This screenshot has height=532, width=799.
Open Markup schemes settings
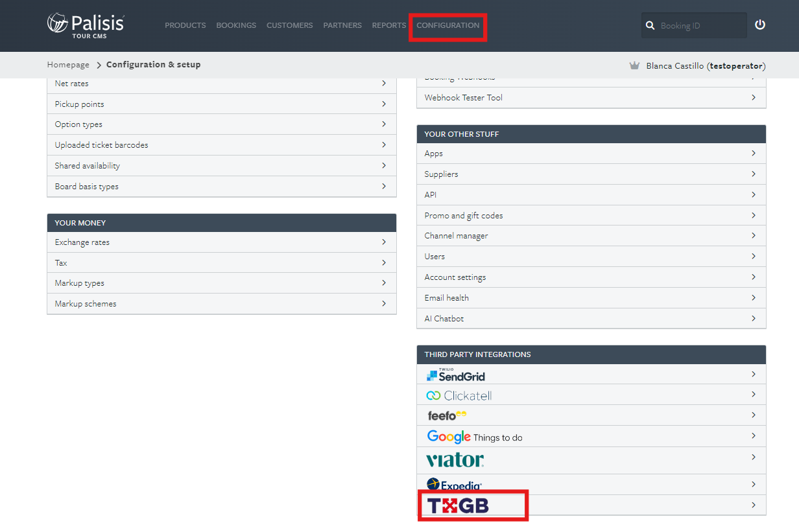pyautogui.click(x=222, y=304)
